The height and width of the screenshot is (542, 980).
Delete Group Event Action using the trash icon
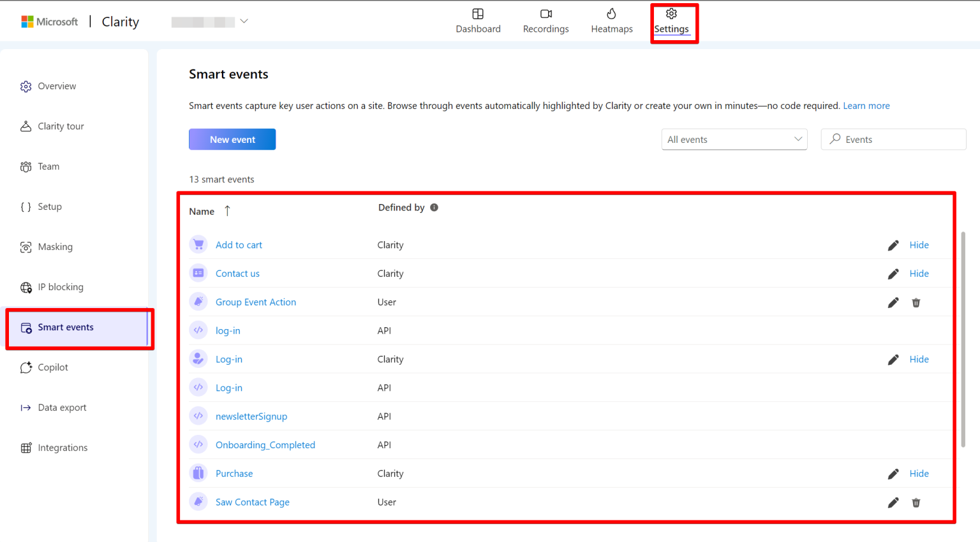point(916,302)
